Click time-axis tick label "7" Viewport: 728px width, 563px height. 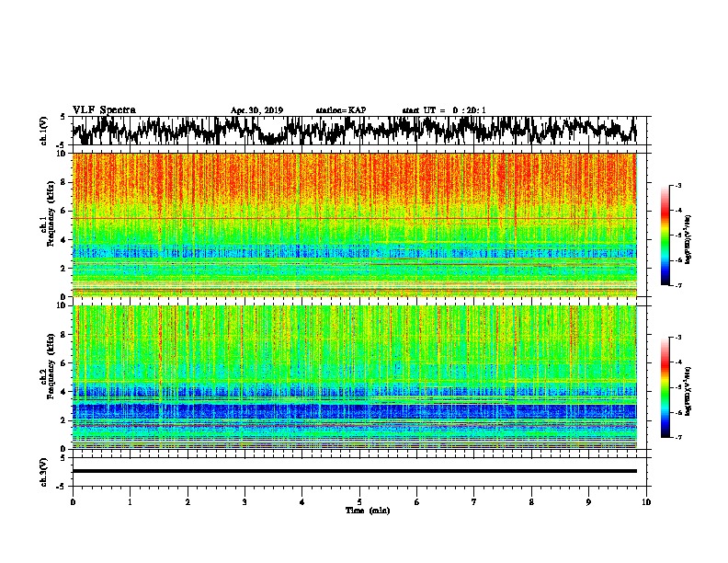(474, 502)
